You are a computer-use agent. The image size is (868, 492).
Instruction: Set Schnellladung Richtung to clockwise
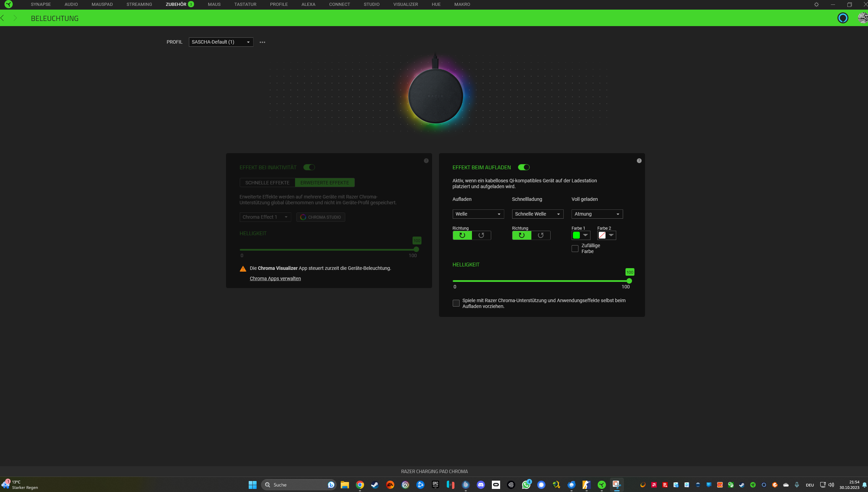point(521,236)
